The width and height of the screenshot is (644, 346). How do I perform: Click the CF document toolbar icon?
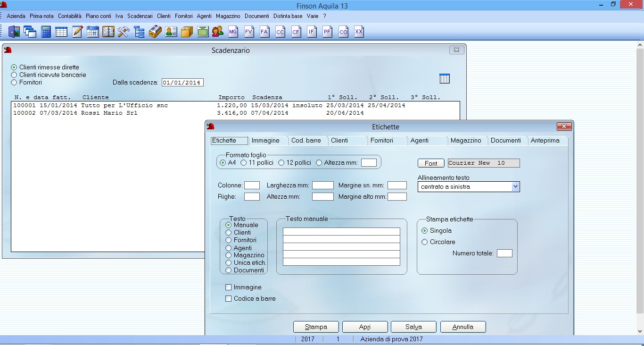point(296,32)
